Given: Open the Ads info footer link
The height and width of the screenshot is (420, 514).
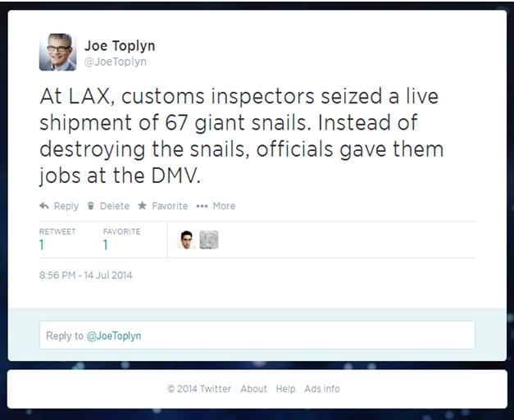Looking at the screenshot, I should pyautogui.click(x=322, y=389).
